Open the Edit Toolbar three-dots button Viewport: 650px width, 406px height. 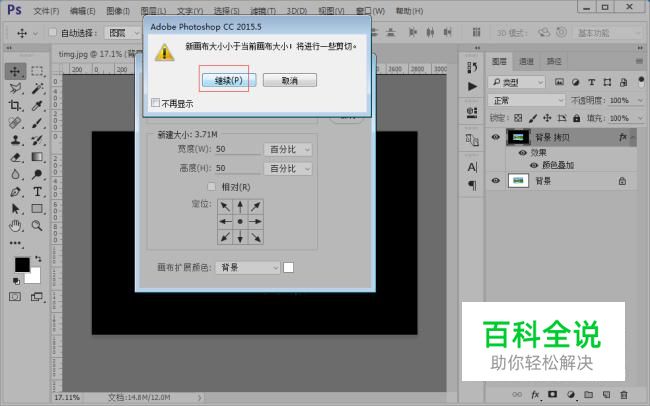[x=15, y=243]
